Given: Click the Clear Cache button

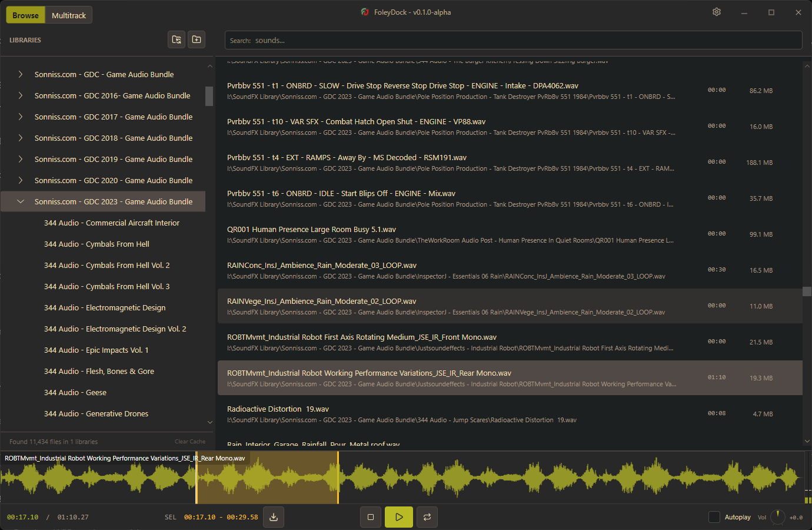Looking at the screenshot, I should 190,442.
